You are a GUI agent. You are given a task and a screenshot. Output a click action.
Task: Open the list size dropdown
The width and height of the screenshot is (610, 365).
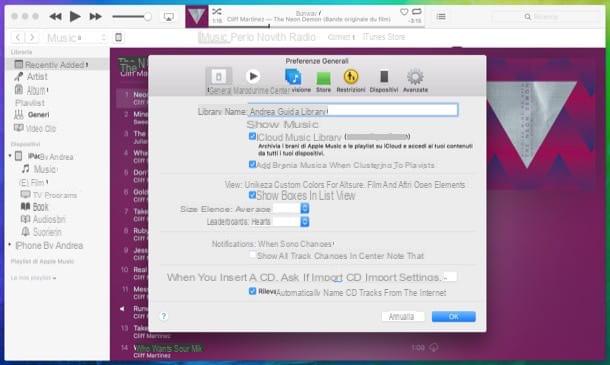click(291, 209)
